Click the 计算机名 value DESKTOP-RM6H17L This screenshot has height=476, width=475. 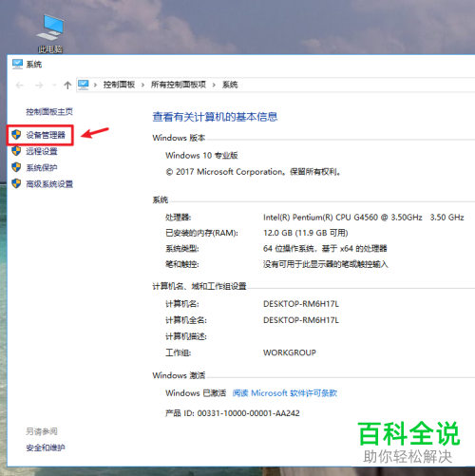pos(301,304)
